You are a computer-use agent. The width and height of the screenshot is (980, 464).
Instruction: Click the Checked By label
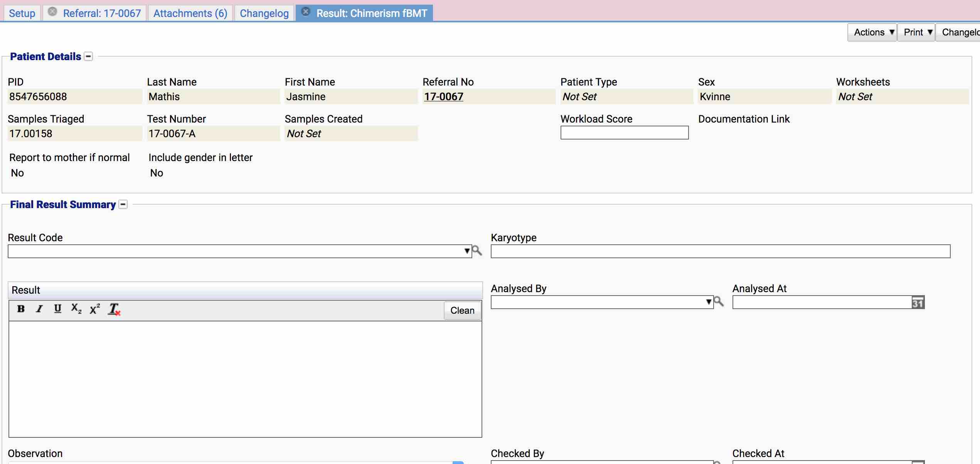(517, 454)
